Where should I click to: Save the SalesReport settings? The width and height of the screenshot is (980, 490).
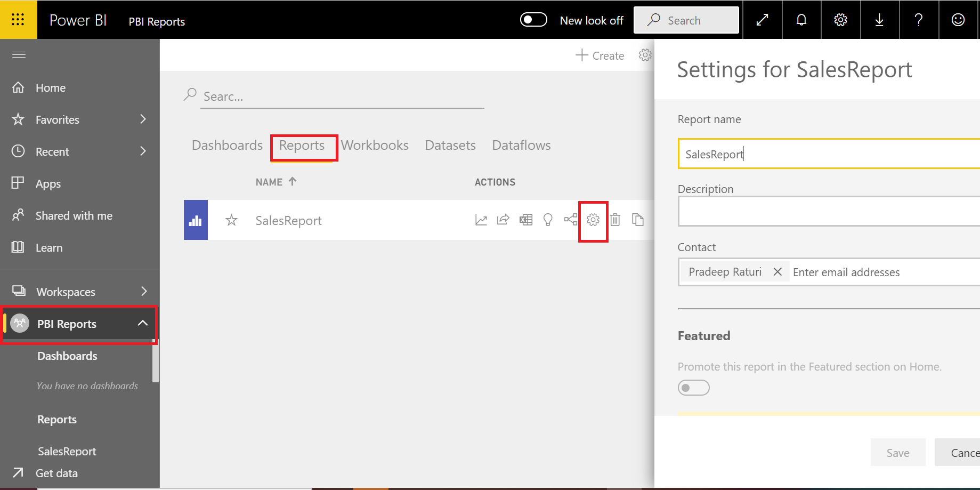(x=897, y=452)
